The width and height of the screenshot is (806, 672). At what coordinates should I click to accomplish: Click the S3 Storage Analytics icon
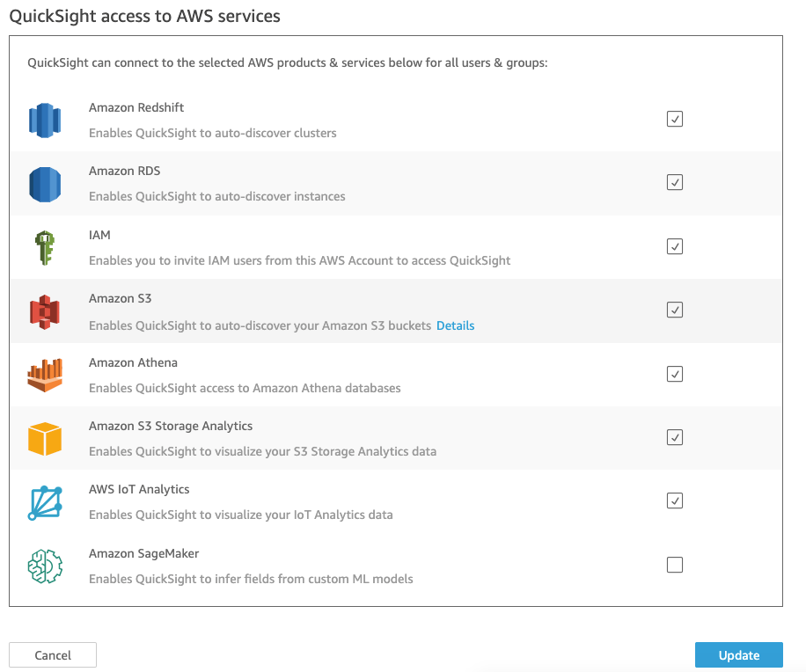(x=44, y=439)
